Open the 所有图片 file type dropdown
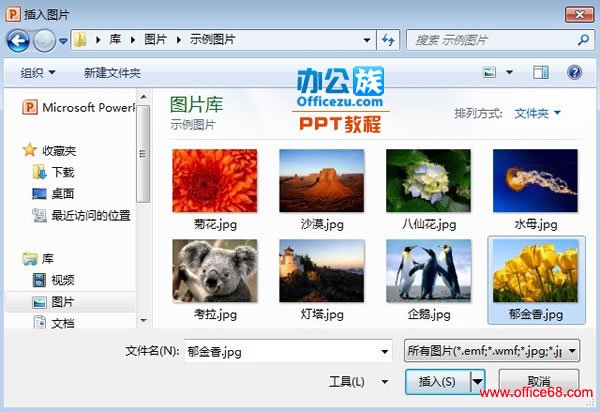 [x=492, y=350]
